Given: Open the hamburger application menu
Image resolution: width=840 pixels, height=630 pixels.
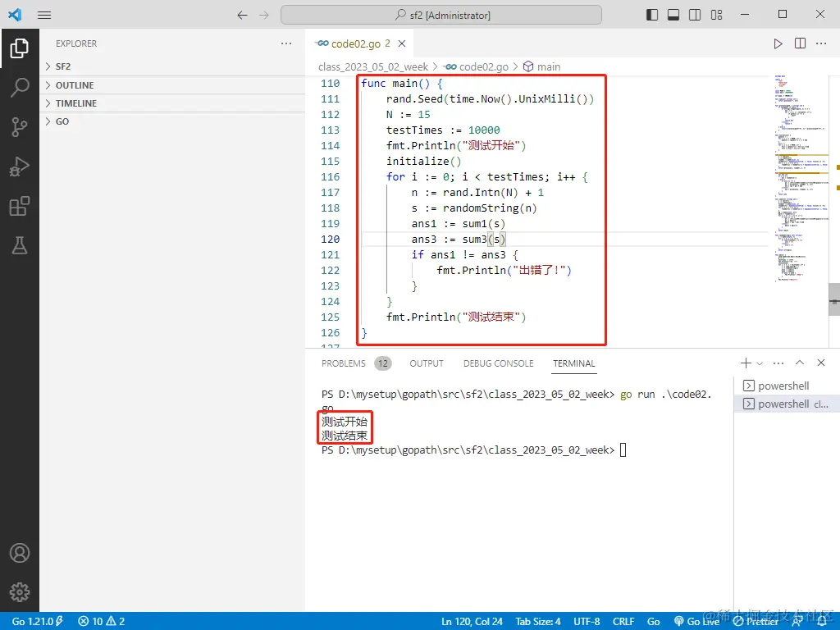Looking at the screenshot, I should click(44, 15).
